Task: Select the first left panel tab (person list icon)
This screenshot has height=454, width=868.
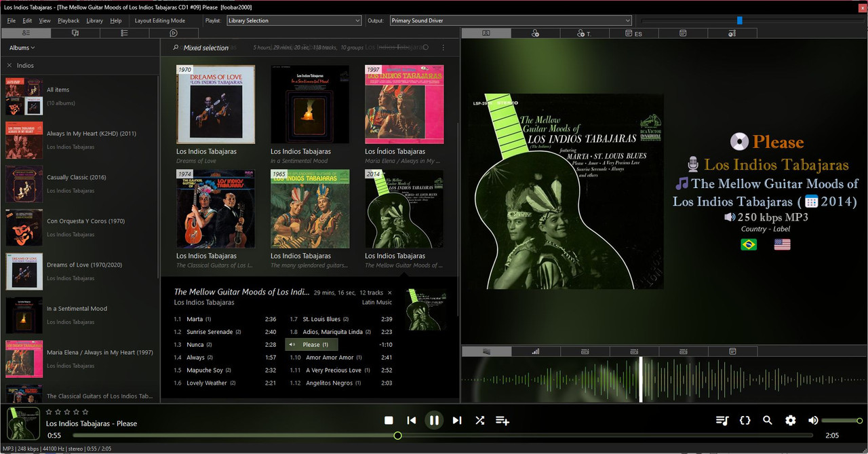Action: coord(26,33)
